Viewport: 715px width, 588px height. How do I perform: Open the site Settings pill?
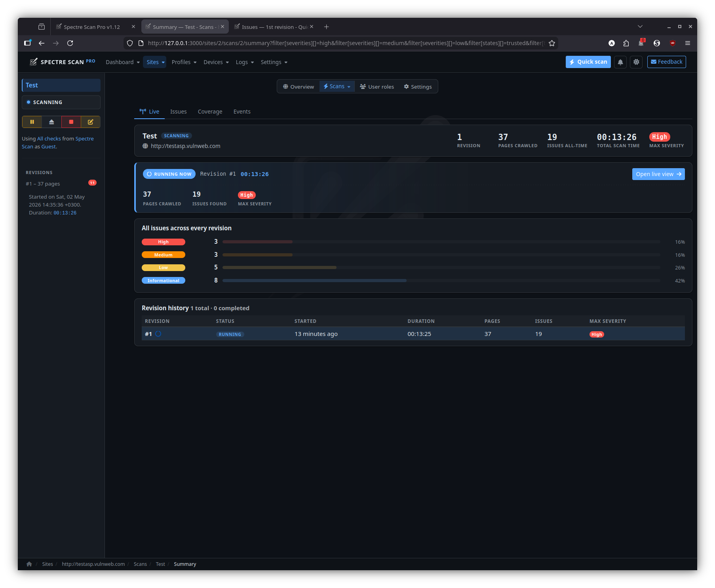pos(418,87)
